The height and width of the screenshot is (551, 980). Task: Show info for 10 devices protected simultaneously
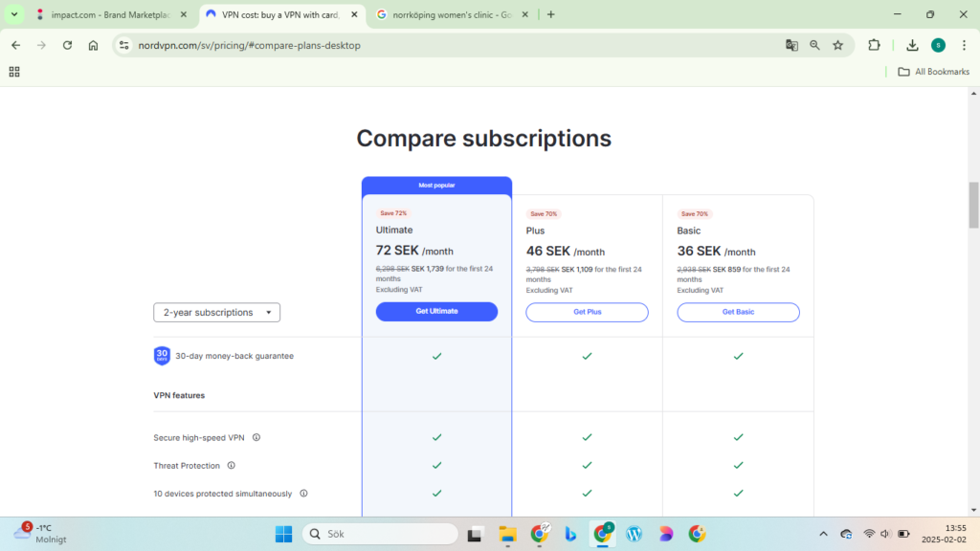[x=303, y=494]
